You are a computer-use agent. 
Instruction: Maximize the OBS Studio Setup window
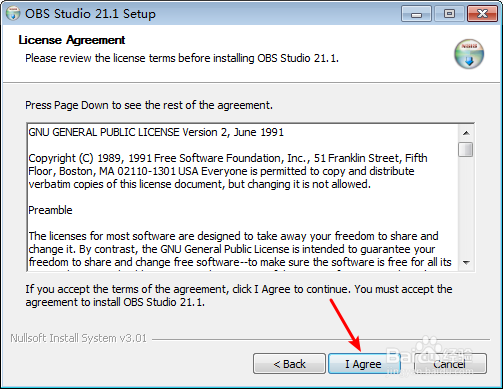pyautogui.click(x=449, y=14)
